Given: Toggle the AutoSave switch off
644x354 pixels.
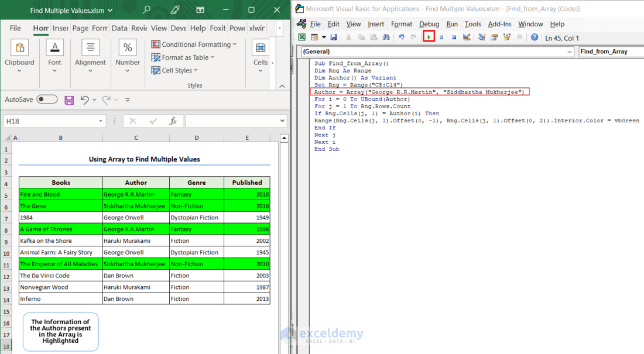Looking at the screenshot, I should (47, 99).
